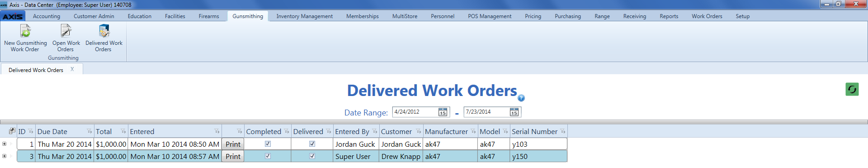Print work order for Jordan Guck
This screenshot has height=168, width=868.
tap(233, 144)
